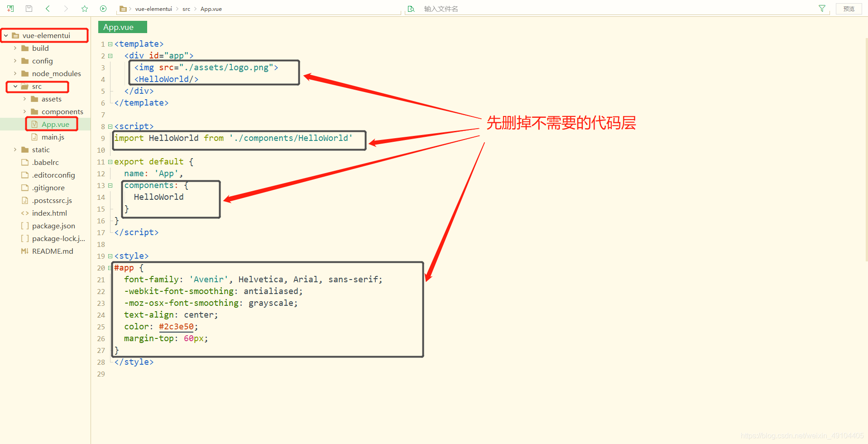Open README.md in the file tree
Viewport: 868px width, 444px height.
click(53, 251)
